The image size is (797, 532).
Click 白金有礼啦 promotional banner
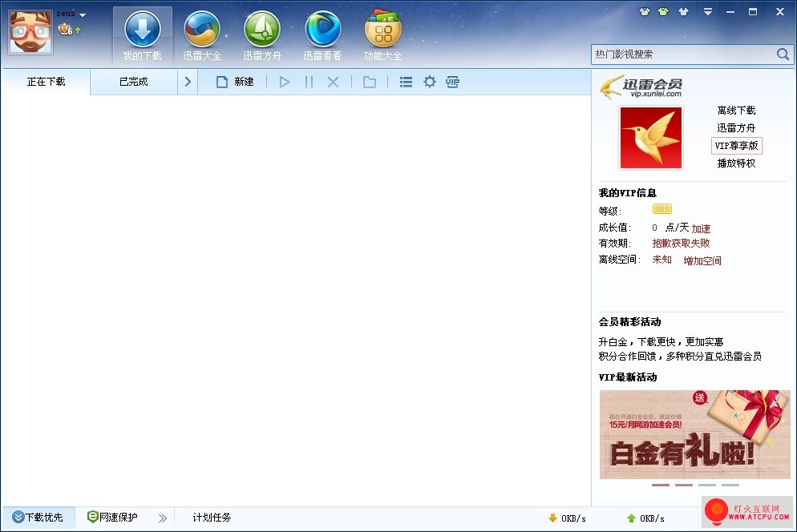click(x=695, y=434)
